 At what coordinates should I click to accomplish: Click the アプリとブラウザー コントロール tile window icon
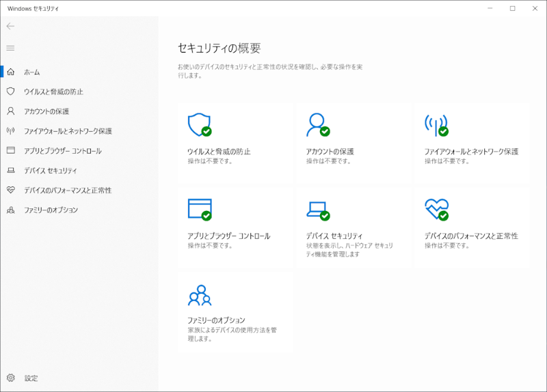(199, 209)
